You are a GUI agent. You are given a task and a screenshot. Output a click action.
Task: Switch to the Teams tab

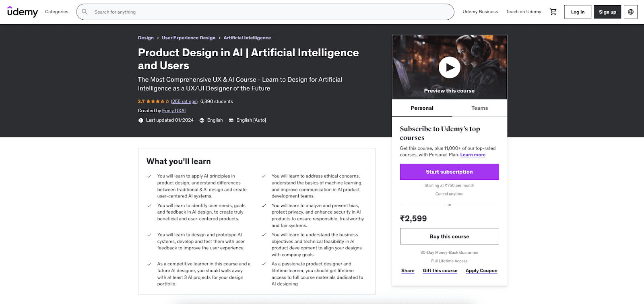(479, 108)
